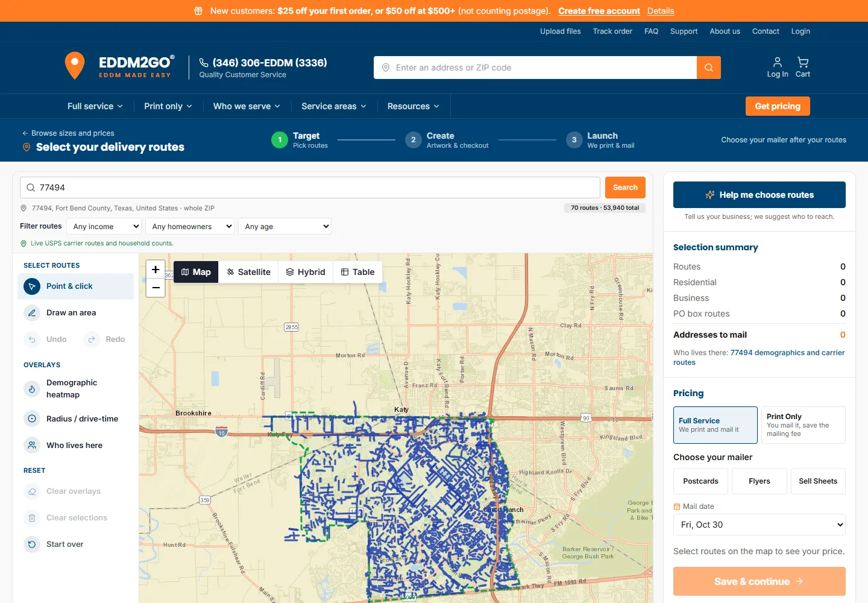Select the Map view tab
This screenshot has height=603, width=868.
pos(196,272)
